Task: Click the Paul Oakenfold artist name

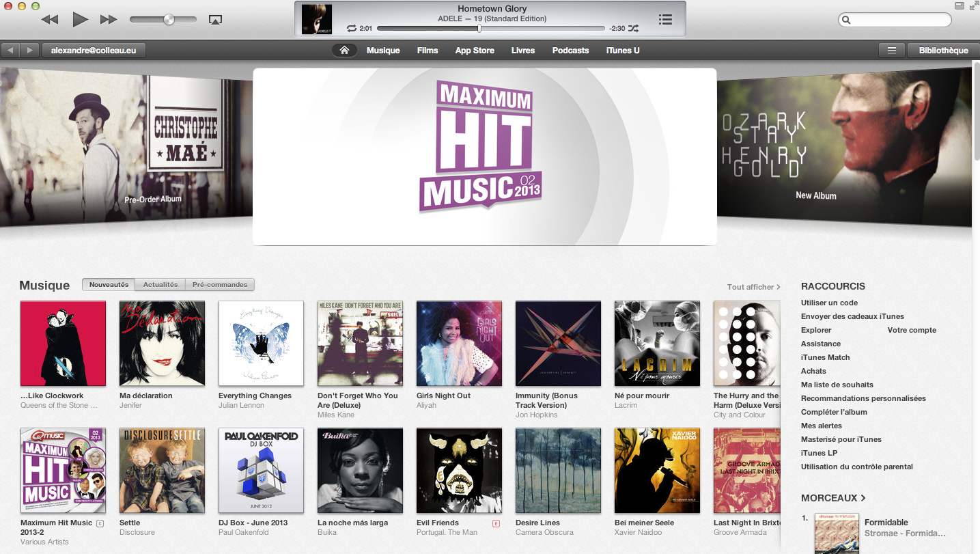Action: pyautogui.click(x=244, y=532)
